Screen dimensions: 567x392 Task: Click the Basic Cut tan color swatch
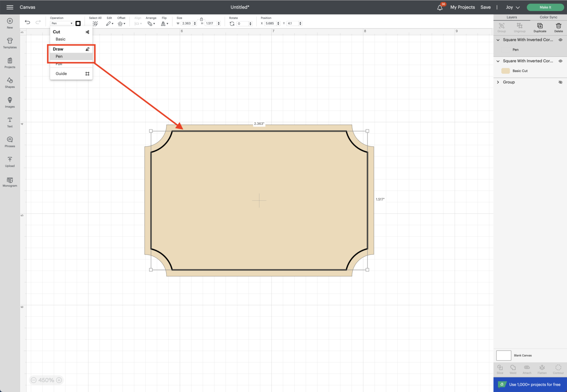(x=505, y=71)
